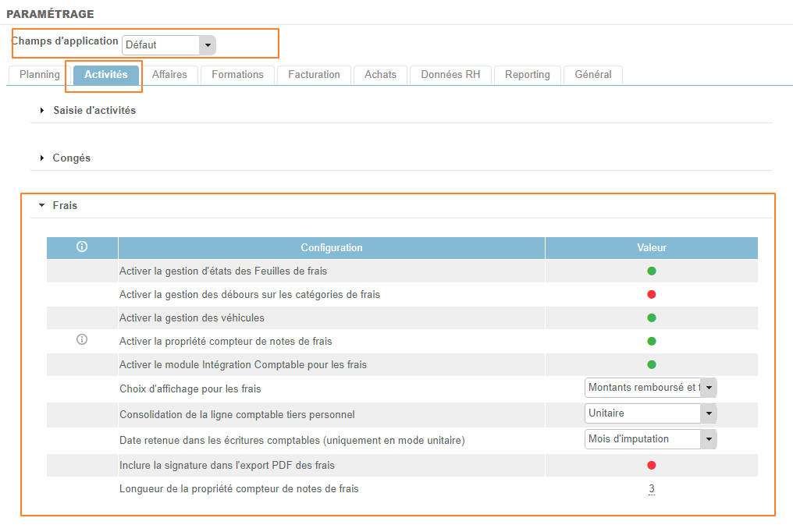
Task: Open Consolidation Unitaire dropdown
Action: click(650, 413)
